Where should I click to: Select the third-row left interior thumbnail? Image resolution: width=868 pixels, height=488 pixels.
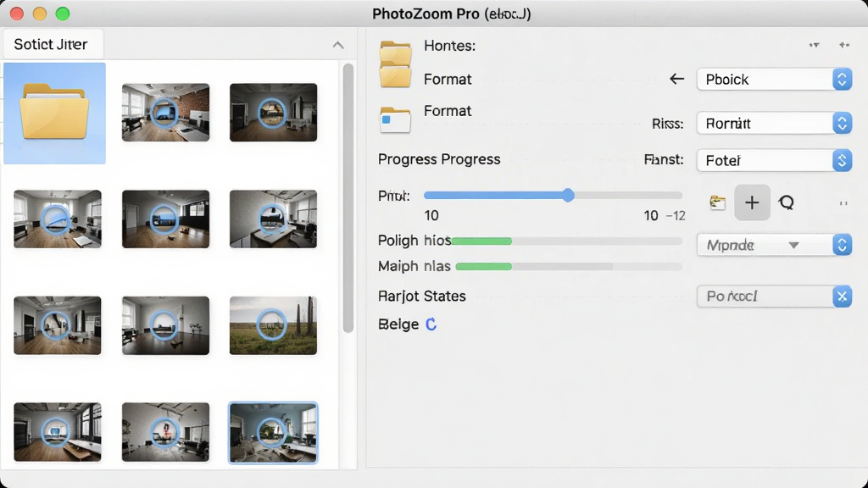[58, 325]
